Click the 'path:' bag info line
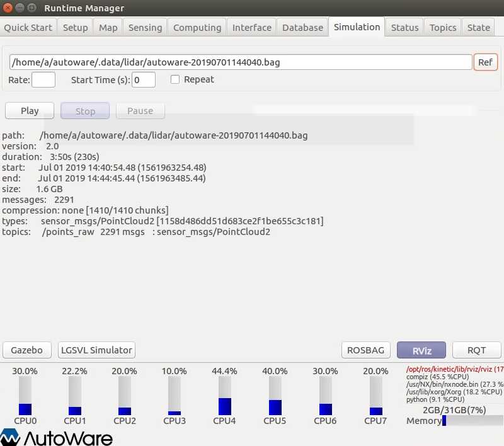This screenshot has height=446, width=504. 154,135
